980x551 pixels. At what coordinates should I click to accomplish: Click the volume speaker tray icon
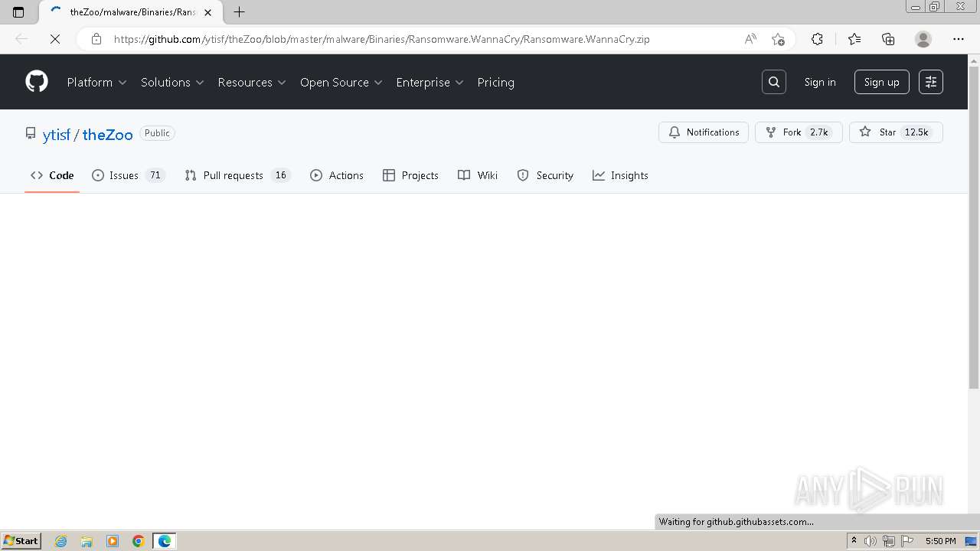click(x=871, y=541)
